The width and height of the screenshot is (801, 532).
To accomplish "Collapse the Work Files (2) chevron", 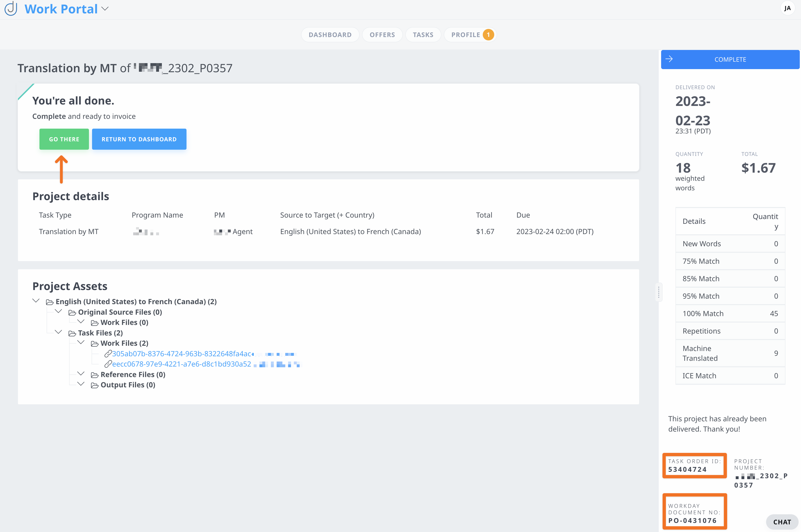I will tap(81, 343).
